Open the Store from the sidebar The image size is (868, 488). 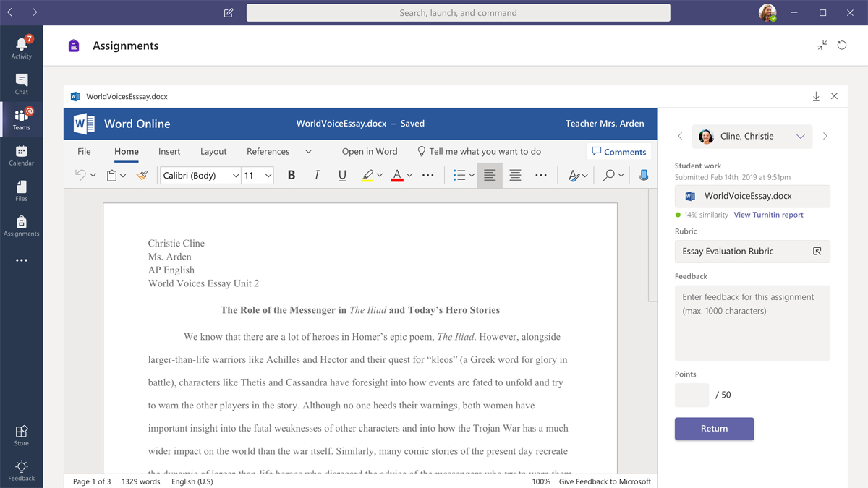22,435
